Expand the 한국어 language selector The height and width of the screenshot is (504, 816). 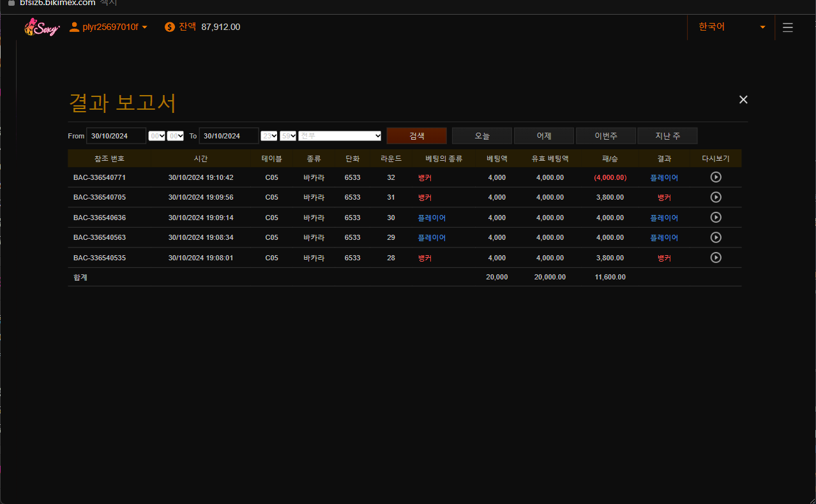(730, 27)
